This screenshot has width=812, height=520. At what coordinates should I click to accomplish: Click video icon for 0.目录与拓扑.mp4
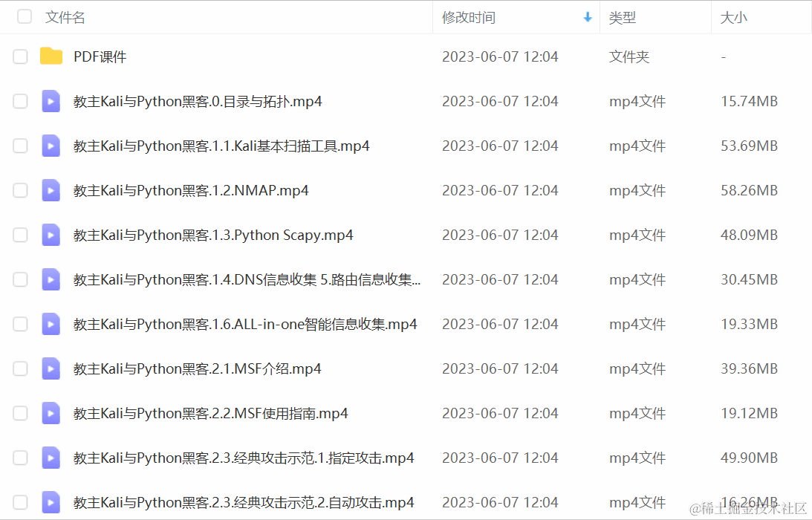[51, 101]
